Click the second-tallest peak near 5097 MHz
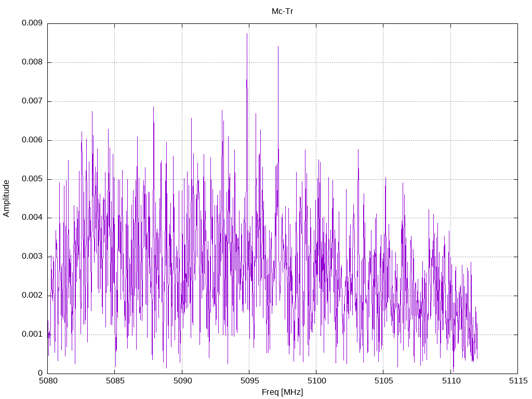 (x=278, y=47)
